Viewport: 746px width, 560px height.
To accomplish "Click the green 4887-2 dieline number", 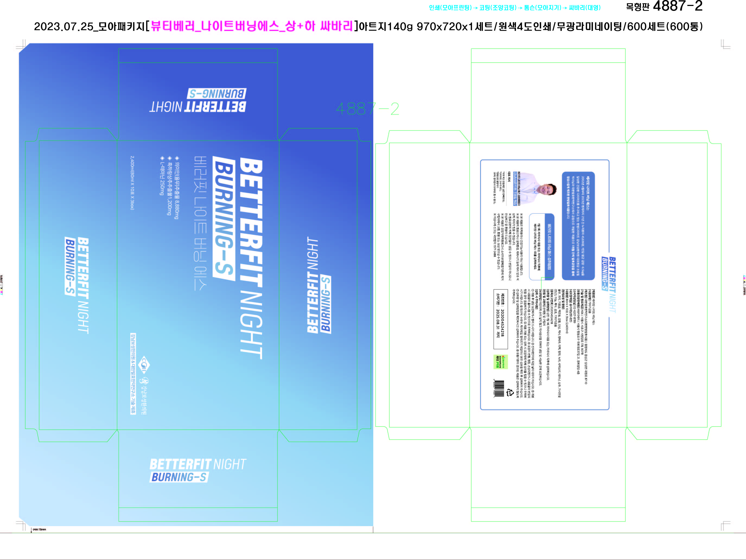I will 368,109.
